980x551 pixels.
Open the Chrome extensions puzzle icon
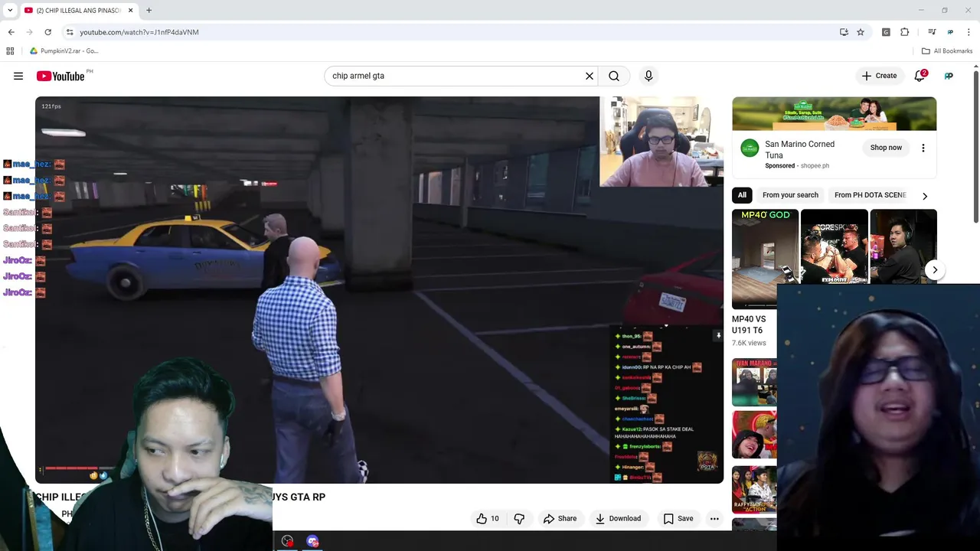tap(905, 32)
